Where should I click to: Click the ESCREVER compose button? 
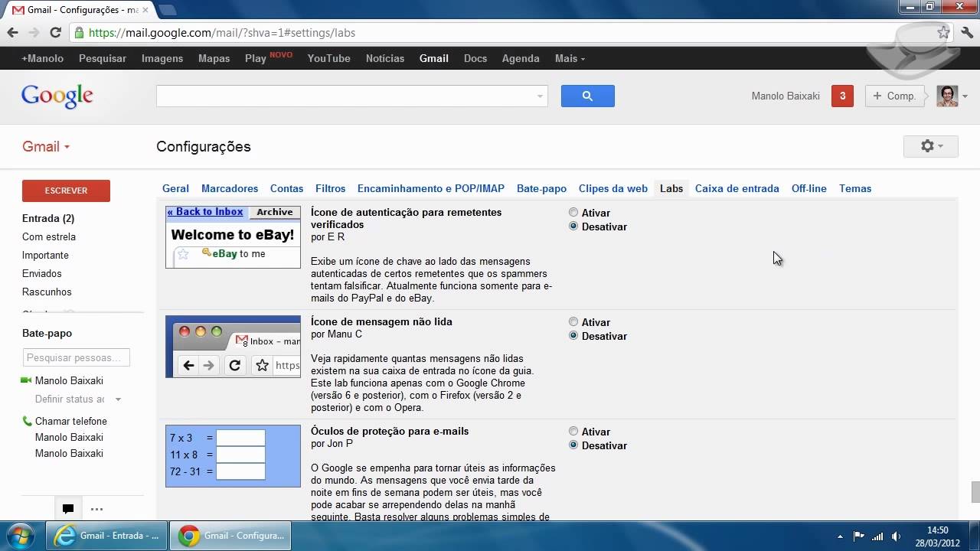click(66, 191)
